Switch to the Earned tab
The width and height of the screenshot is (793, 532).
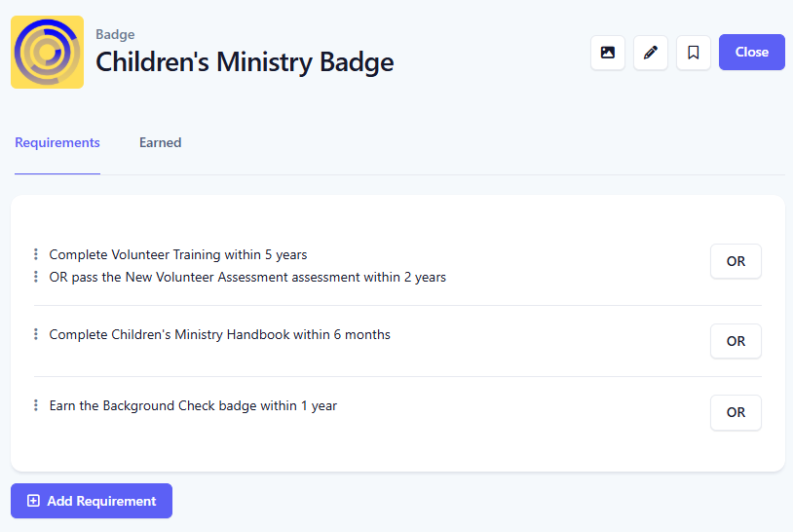(x=161, y=142)
